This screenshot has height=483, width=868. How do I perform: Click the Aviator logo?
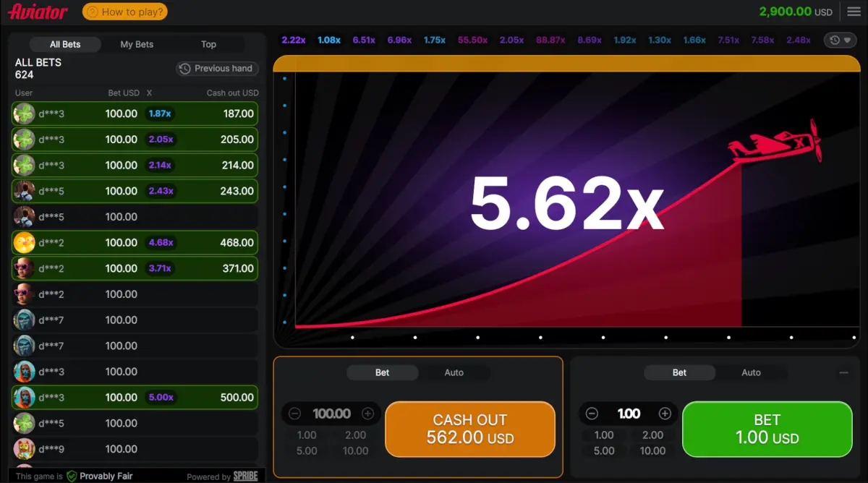point(38,12)
